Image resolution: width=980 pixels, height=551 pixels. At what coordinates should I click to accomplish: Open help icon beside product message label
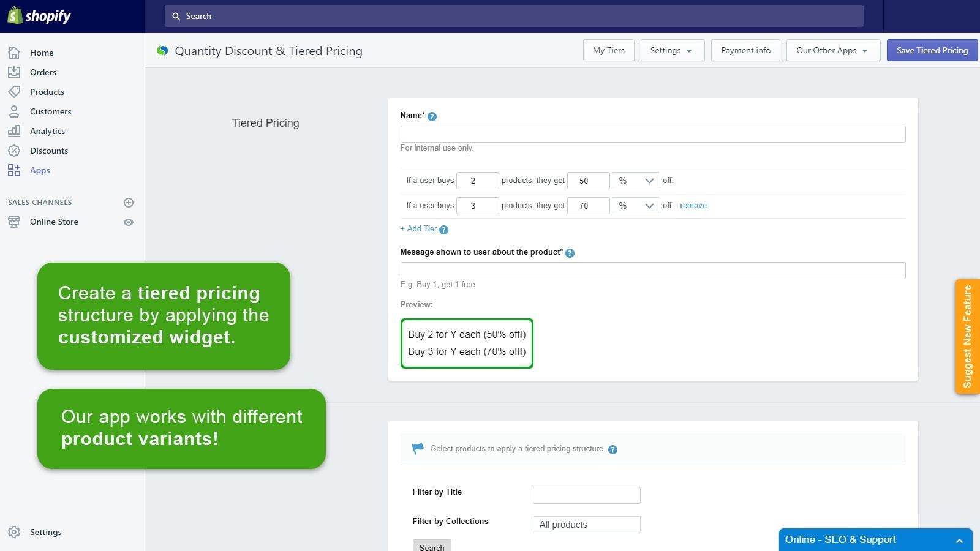click(x=570, y=253)
